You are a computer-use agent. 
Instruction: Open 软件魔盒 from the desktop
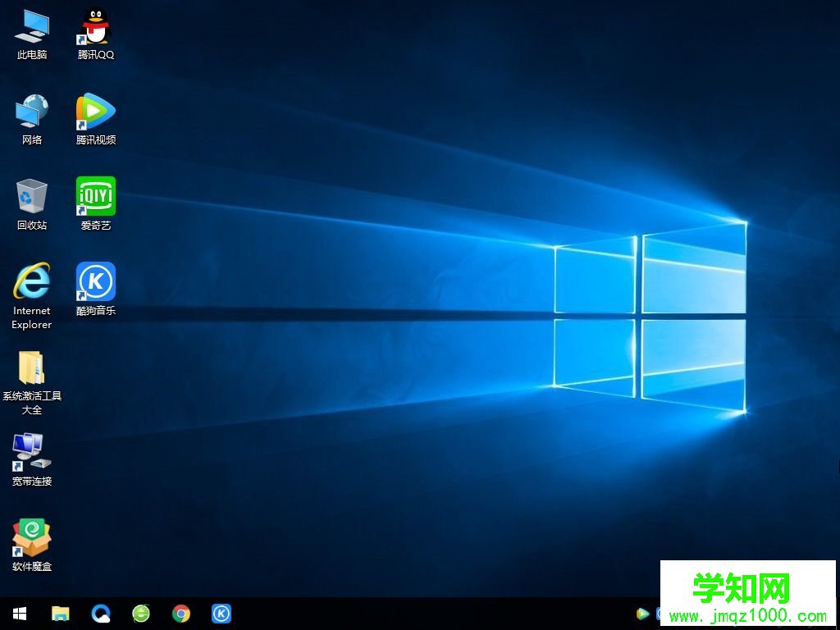coord(31,541)
